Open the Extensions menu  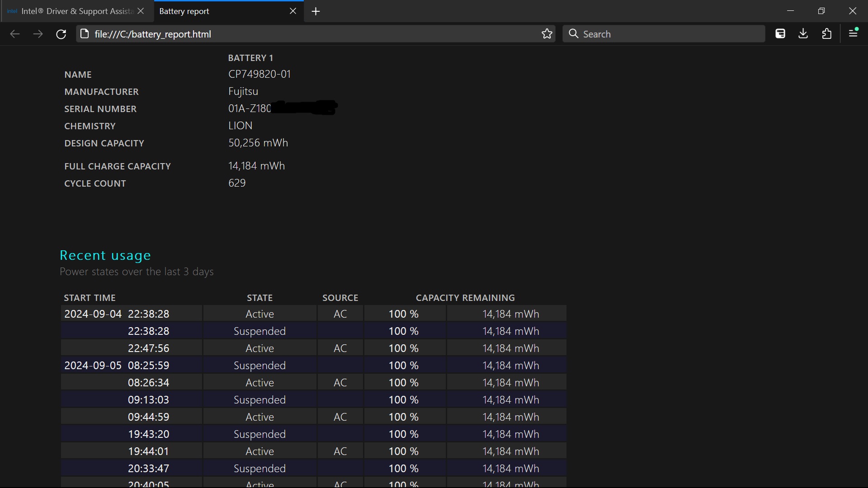click(x=827, y=34)
